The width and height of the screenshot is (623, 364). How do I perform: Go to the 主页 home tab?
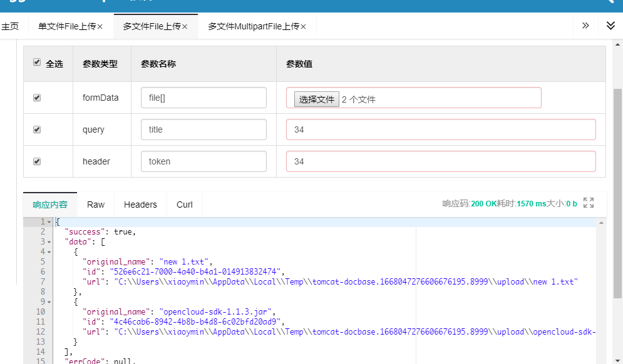point(9,26)
